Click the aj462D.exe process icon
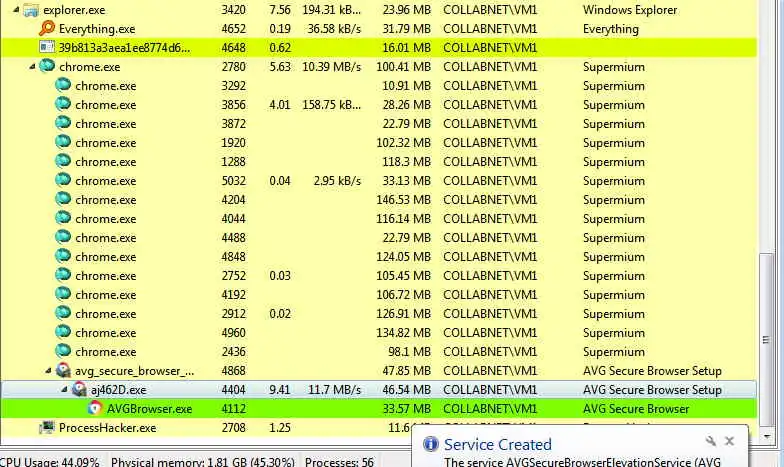 click(79, 390)
